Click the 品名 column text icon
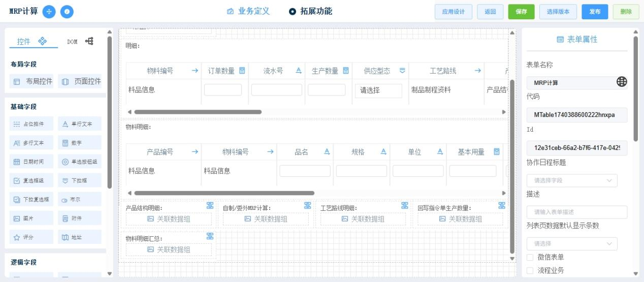Screen dimensions: 644x282 click(x=327, y=151)
